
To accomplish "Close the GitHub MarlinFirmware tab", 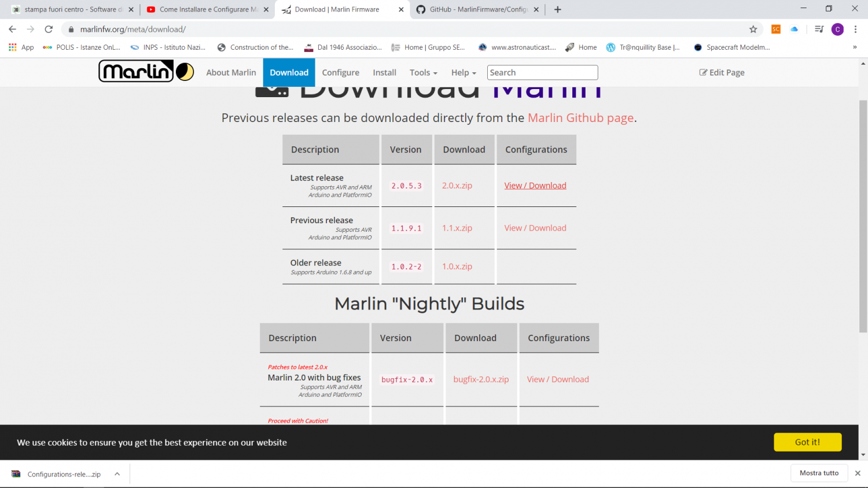I will click(x=536, y=9).
